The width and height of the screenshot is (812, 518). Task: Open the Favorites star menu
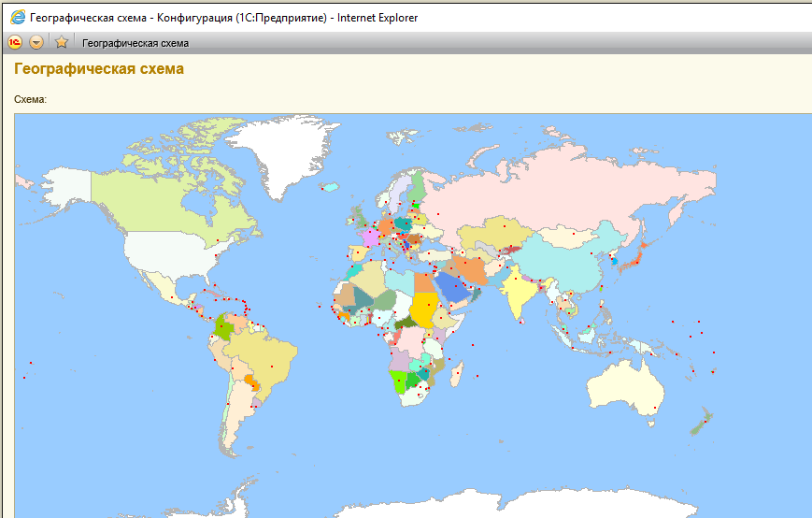[62, 42]
